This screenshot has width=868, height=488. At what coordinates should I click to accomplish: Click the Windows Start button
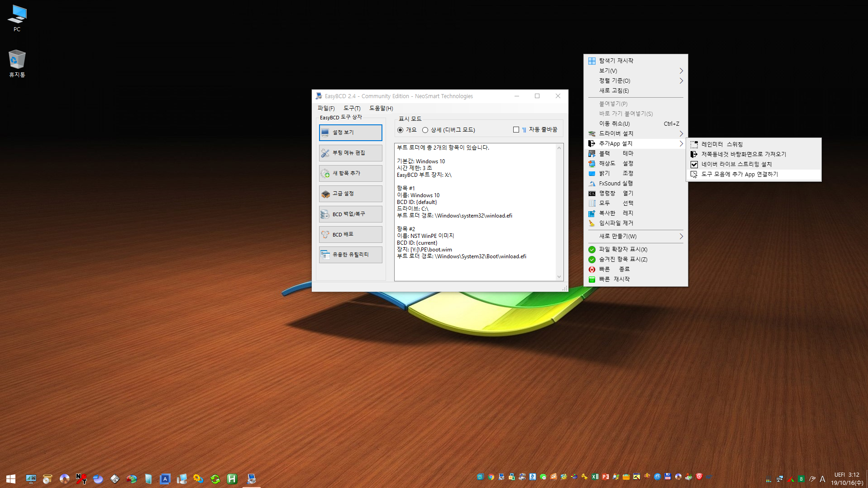[11, 479]
